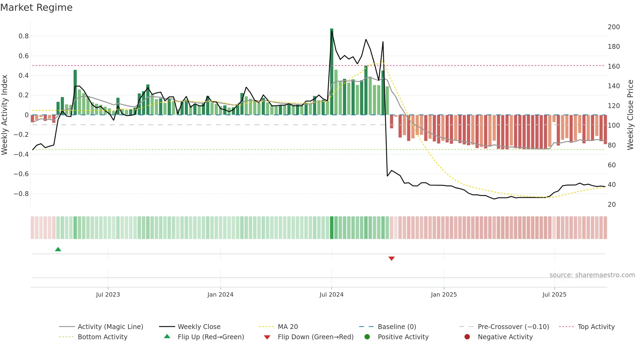Screen dimensions: 644x362
Task: Toggle the Activity (Magic Line) legend entry
Action: click(x=101, y=327)
